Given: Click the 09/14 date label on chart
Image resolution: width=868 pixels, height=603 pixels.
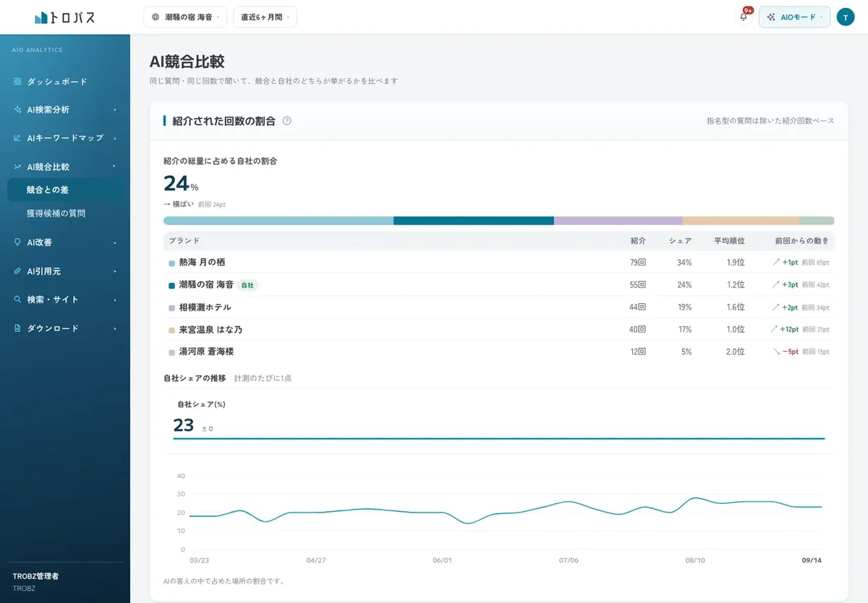Looking at the screenshot, I should coord(812,560).
